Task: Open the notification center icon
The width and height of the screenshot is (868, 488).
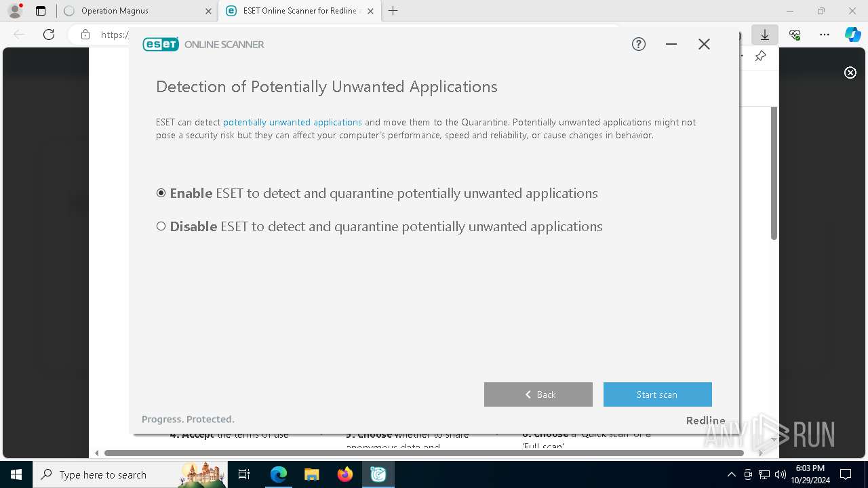Action: [846, 474]
